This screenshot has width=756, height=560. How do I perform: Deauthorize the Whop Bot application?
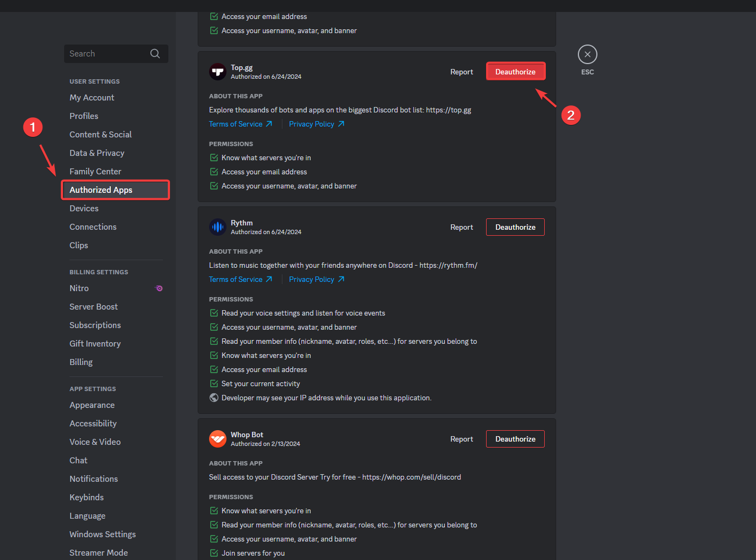coord(515,438)
